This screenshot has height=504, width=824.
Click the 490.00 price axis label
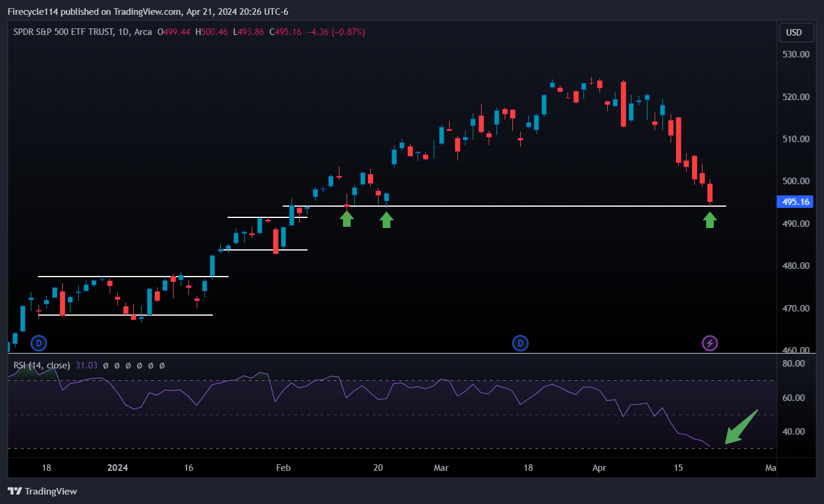point(796,224)
